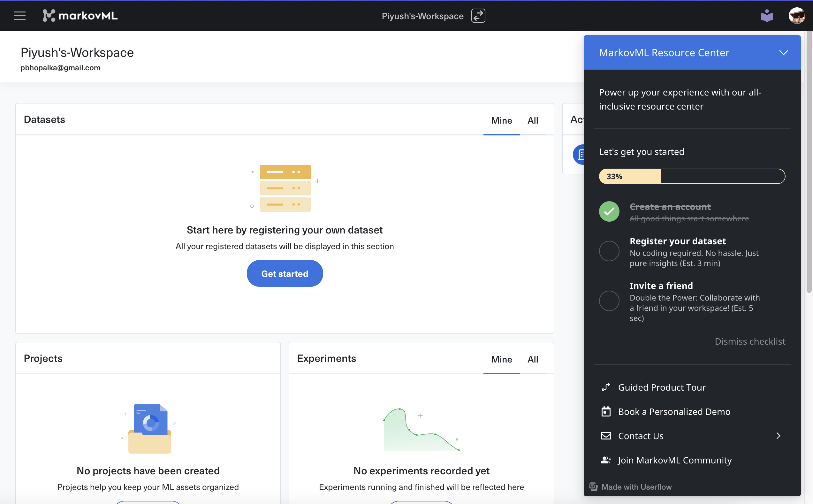
Task: Click the Piyush's-Workspace page heading
Action: 77,53
